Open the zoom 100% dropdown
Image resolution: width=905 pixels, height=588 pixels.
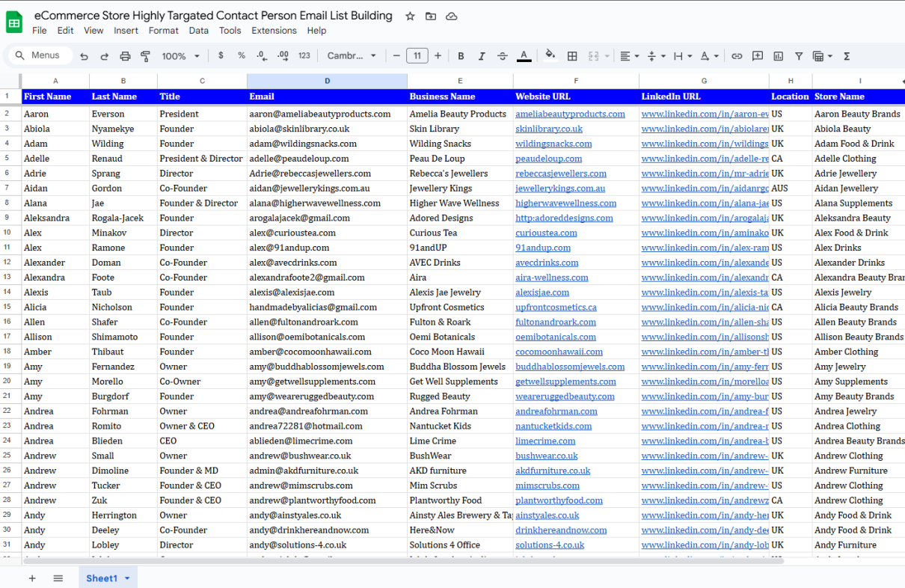click(x=181, y=56)
